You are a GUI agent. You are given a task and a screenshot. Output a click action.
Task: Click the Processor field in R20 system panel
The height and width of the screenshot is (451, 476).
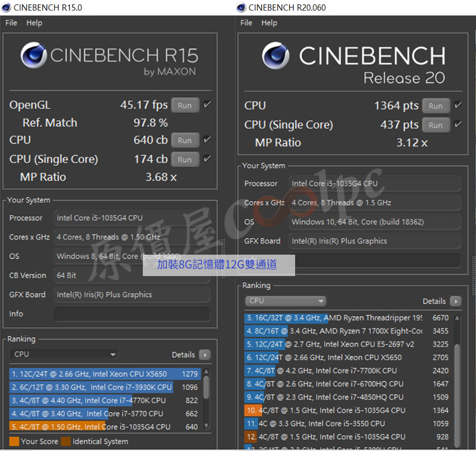coord(375,183)
